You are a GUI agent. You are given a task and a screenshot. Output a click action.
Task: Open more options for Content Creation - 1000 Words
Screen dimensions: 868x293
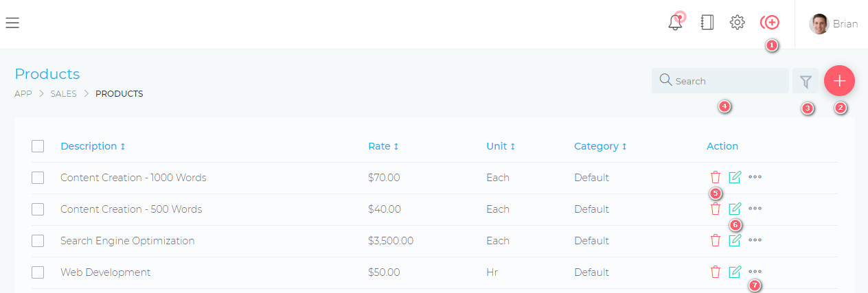coord(755,177)
